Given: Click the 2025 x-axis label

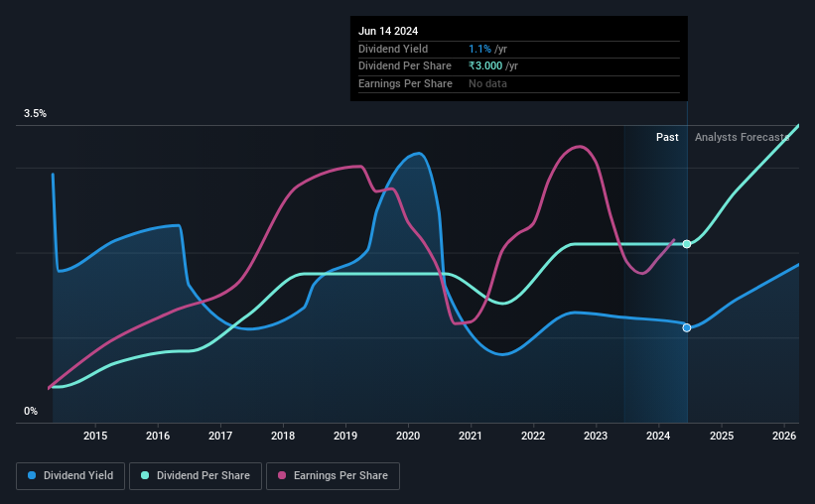Looking at the screenshot, I should point(722,436).
